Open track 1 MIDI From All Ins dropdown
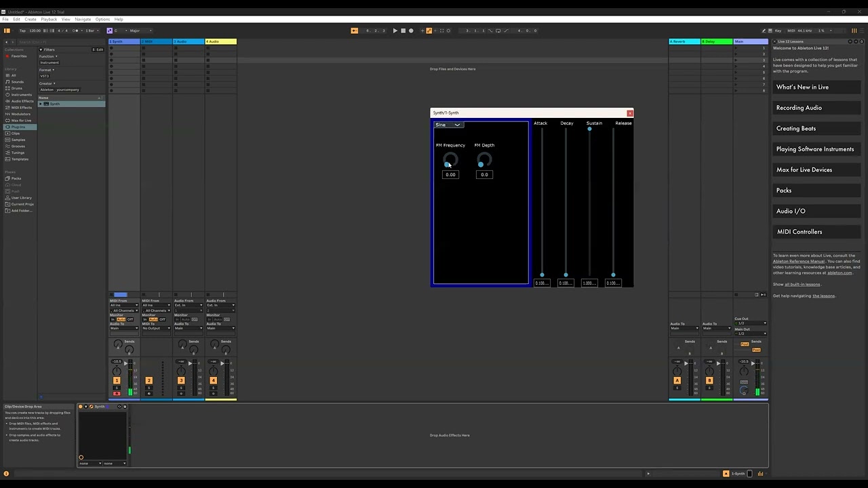 click(x=124, y=306)
